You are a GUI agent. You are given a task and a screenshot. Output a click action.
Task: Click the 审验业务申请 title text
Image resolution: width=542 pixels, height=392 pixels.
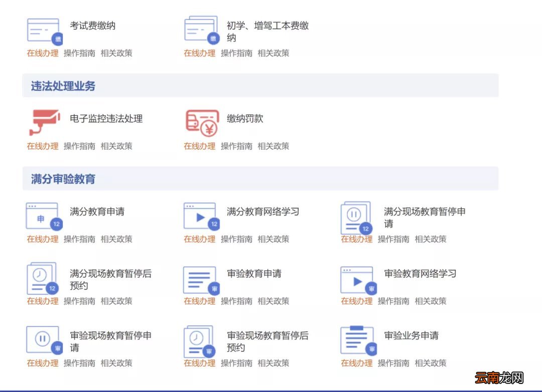412,336
